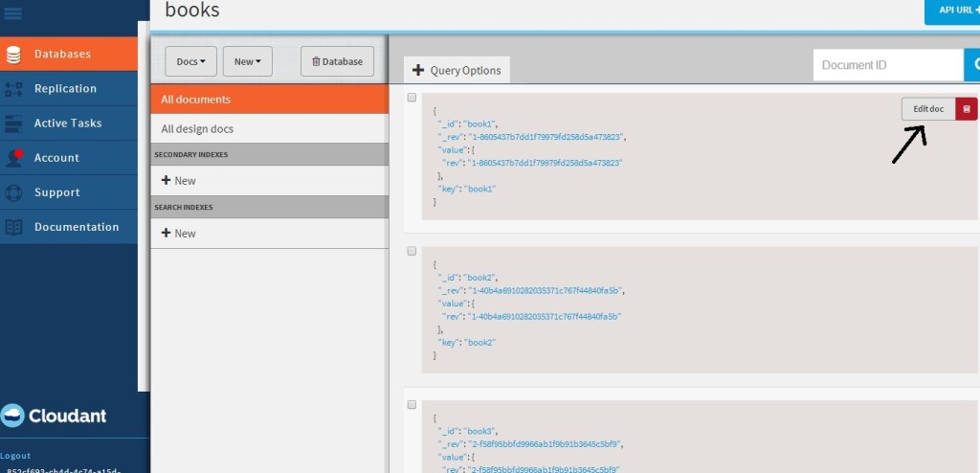Expand Query Options panel
The width and height of the screenshot is (980, 473).
pos(457,70)
